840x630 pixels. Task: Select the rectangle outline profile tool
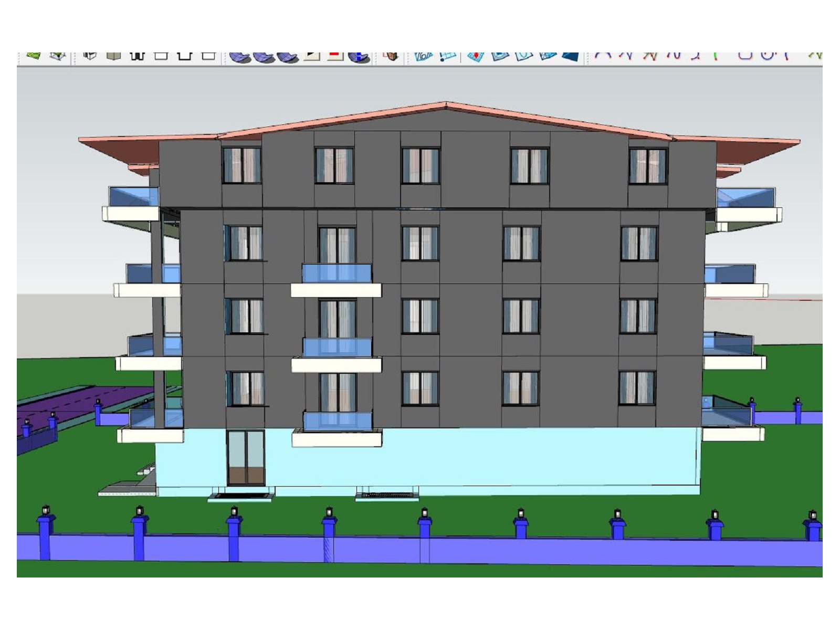(161, 57)
